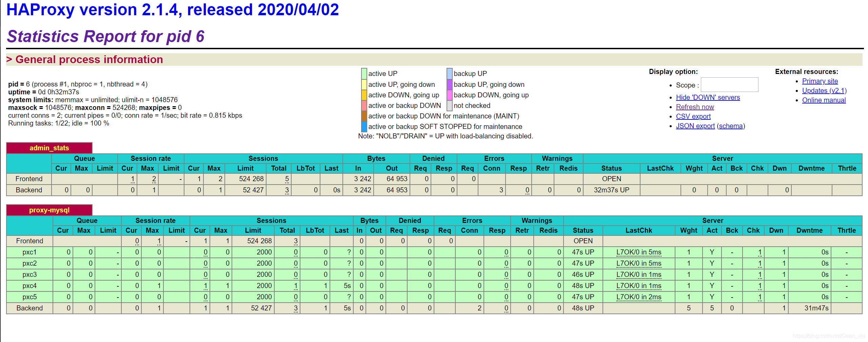Screen dimensions: 868x342
Task: Click backup UP, going down purple swatch
Action: tap(450, 84)
